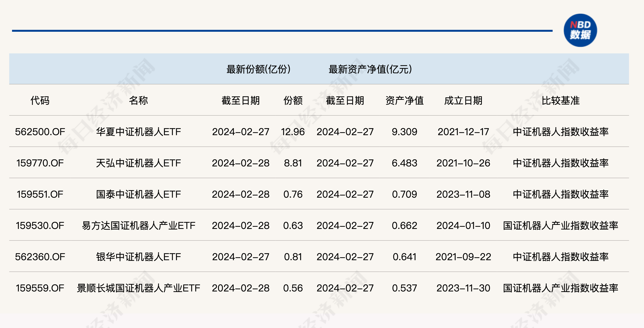Select share value 12.96
The image size is (644, 328).
click(x=293, y=132)
